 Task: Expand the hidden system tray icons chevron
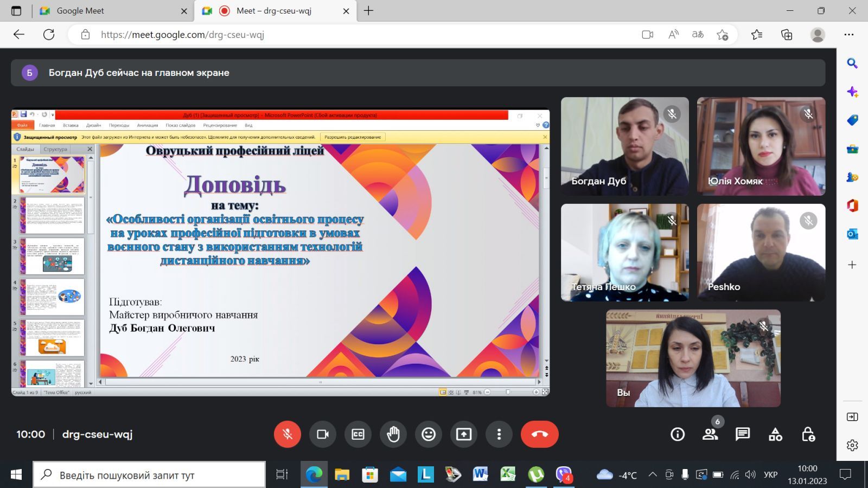point(653,475)
